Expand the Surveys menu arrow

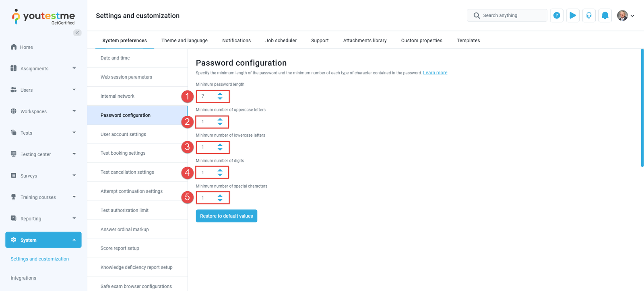[74, 175]
